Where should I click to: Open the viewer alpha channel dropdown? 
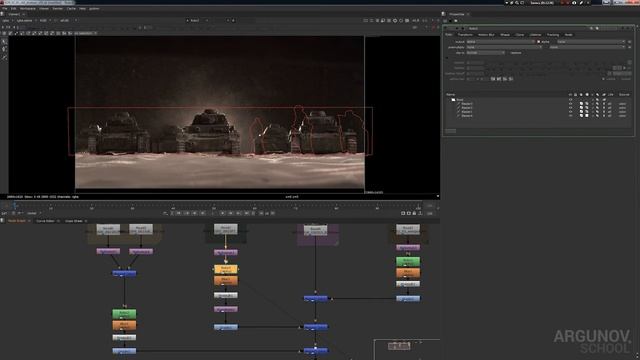point(26,20)
